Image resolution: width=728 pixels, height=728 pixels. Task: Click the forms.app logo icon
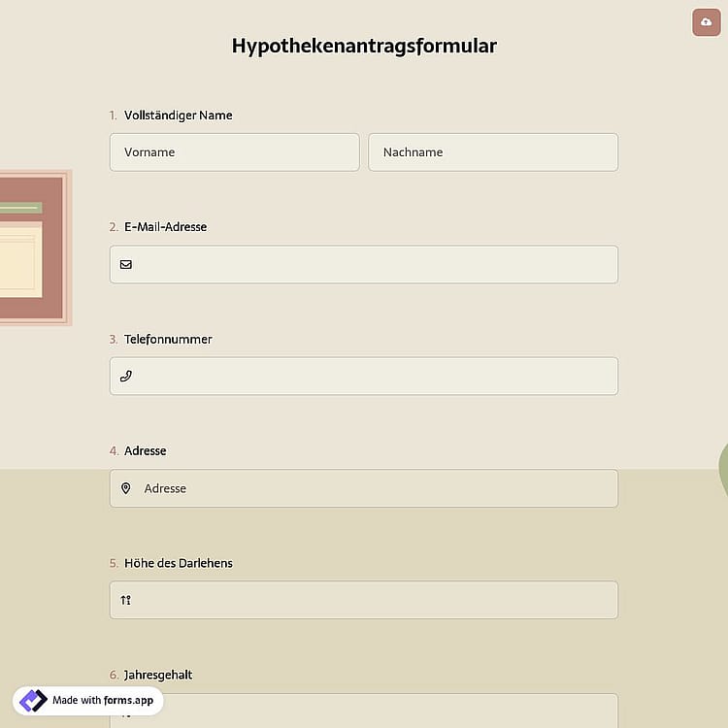[x=33, y=701]
